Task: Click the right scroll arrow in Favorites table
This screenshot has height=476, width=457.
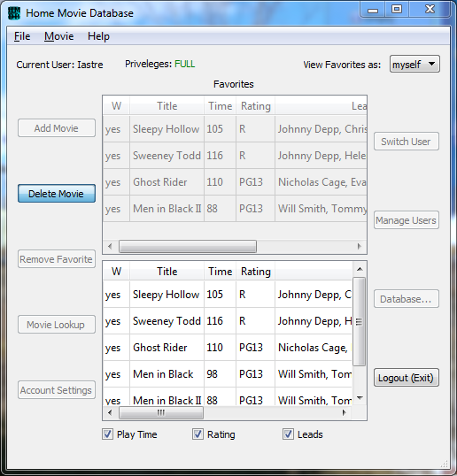Action: pos(360,246)
